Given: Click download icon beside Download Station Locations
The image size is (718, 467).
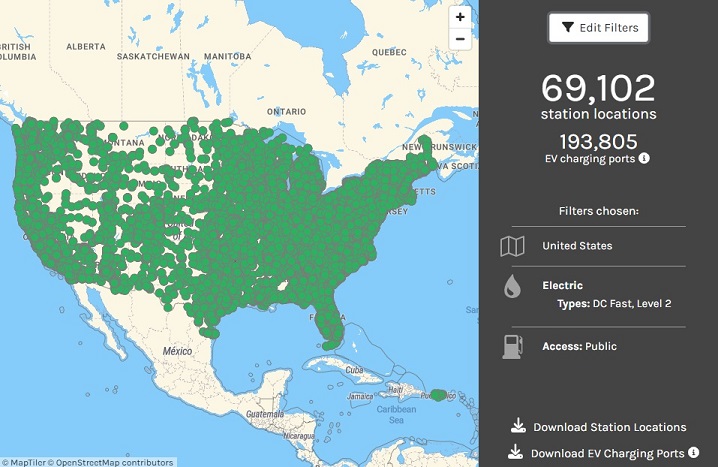Looking at the screenshot, I should click(x=518, y=426).
